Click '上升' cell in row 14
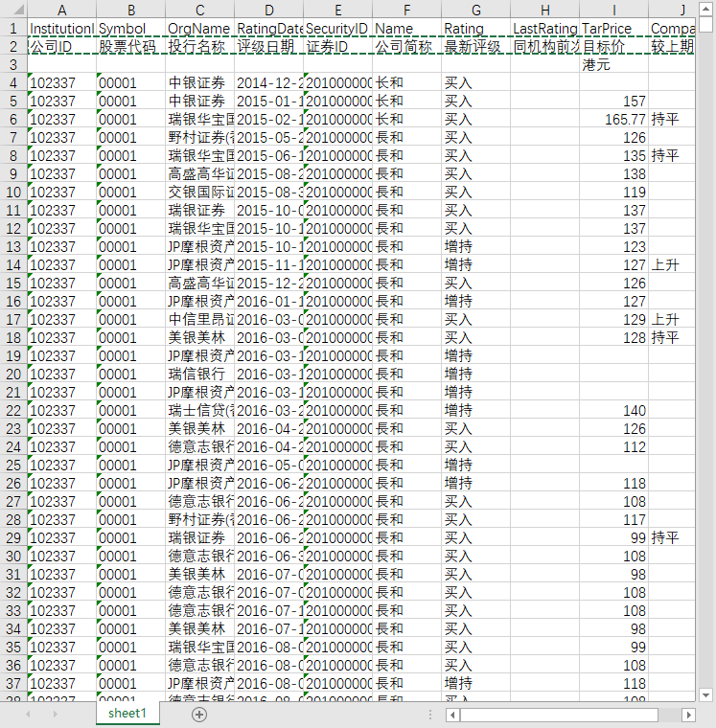This screenshot has width=716, height=728. pos(672,264)
